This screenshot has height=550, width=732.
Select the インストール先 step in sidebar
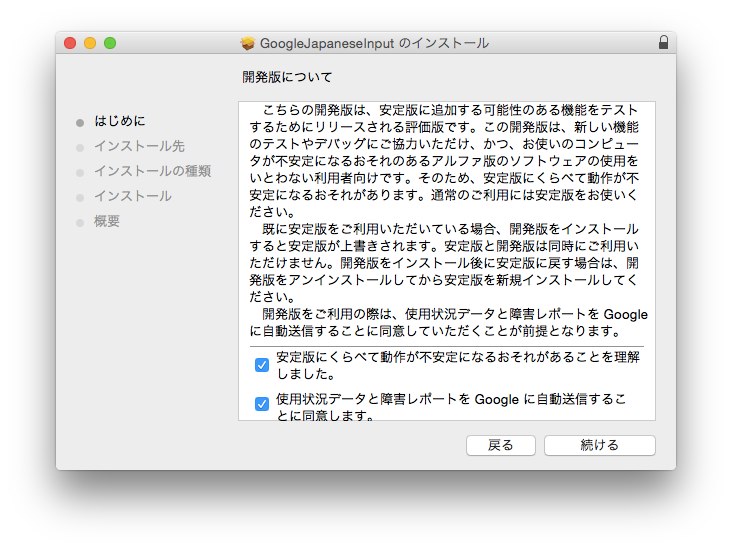tap(139, 146)
